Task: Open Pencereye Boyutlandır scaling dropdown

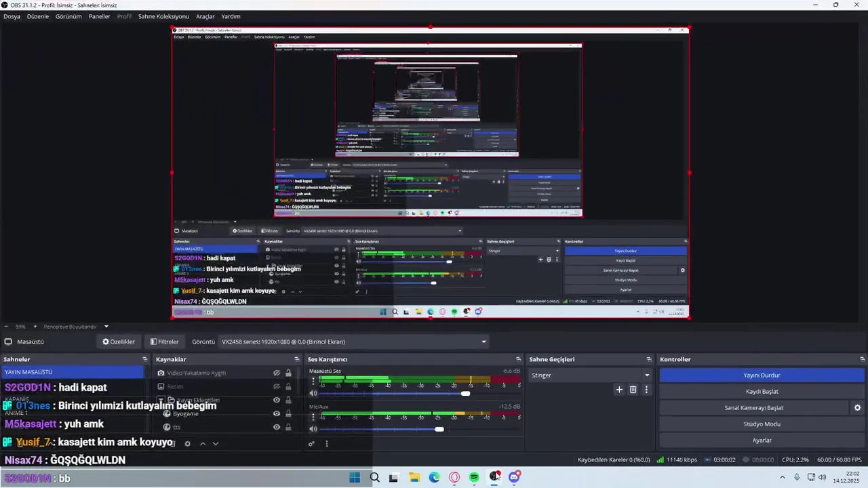Action: [76, 327]
